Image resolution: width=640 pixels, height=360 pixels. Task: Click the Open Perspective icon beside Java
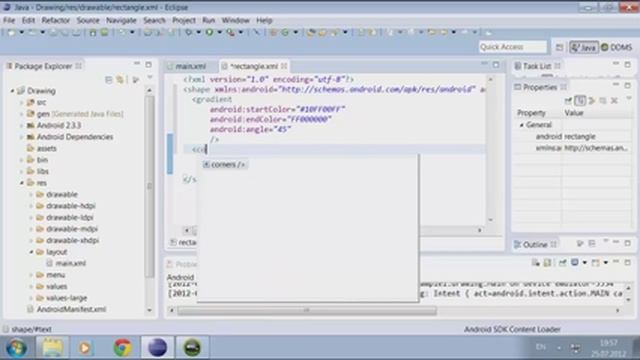pyautogui.click(x=560, y=47)
